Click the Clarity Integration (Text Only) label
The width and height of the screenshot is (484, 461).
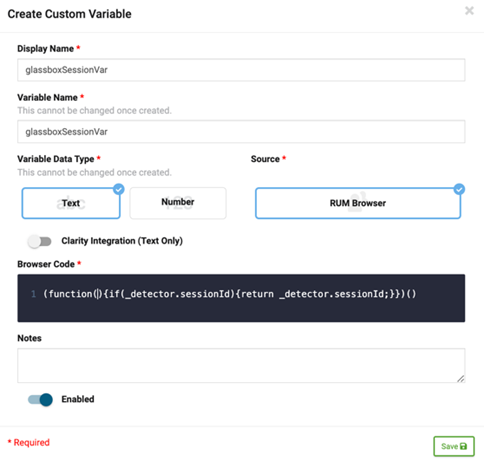click(122, 241)
